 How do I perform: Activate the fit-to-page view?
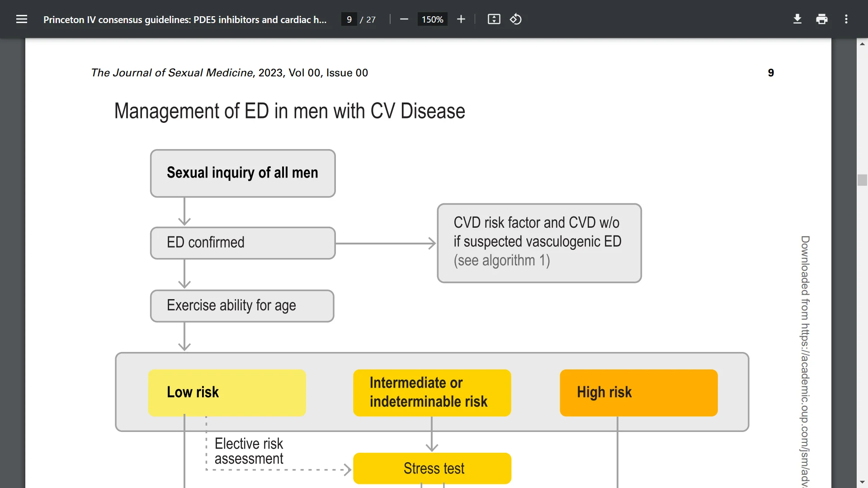click(x=494, y=19)
